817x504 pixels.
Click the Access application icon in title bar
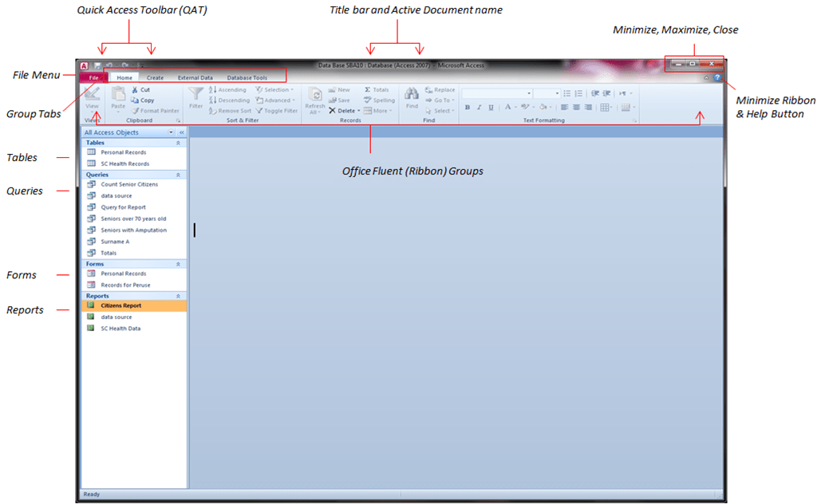(x=84, y=65)
